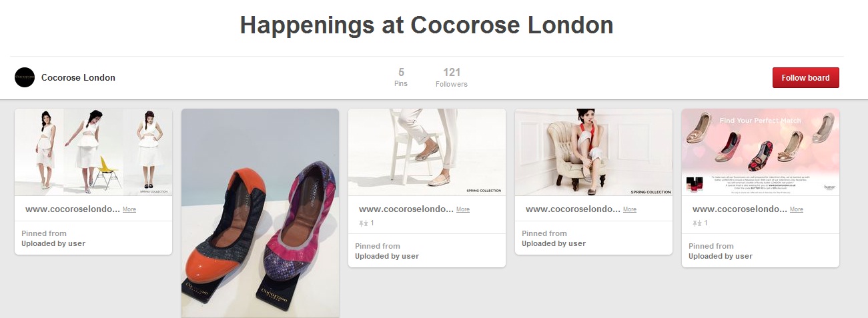Click the Cocorose London profile avatar icon
The height and width of the screenshot is (318, 868).
[x=25, y=77]
